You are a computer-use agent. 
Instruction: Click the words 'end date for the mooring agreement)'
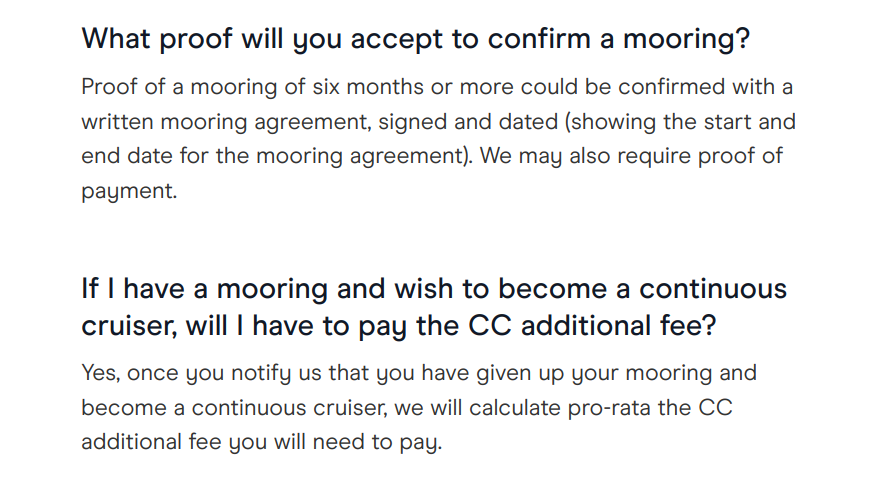click(x=277, y=156)
